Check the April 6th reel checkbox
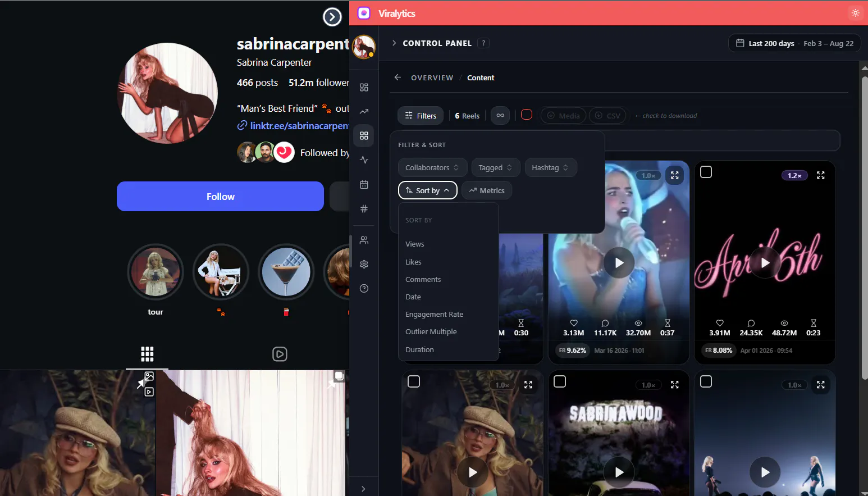The height and width of the screenshot is (496, 868). pyautogui.click(x=706, y=172)
